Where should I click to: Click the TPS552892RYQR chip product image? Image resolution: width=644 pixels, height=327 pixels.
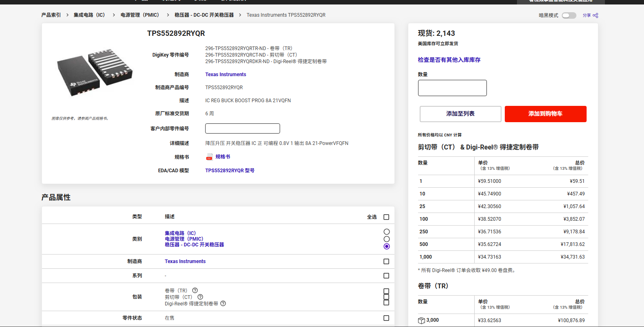(x=94, y=73)
